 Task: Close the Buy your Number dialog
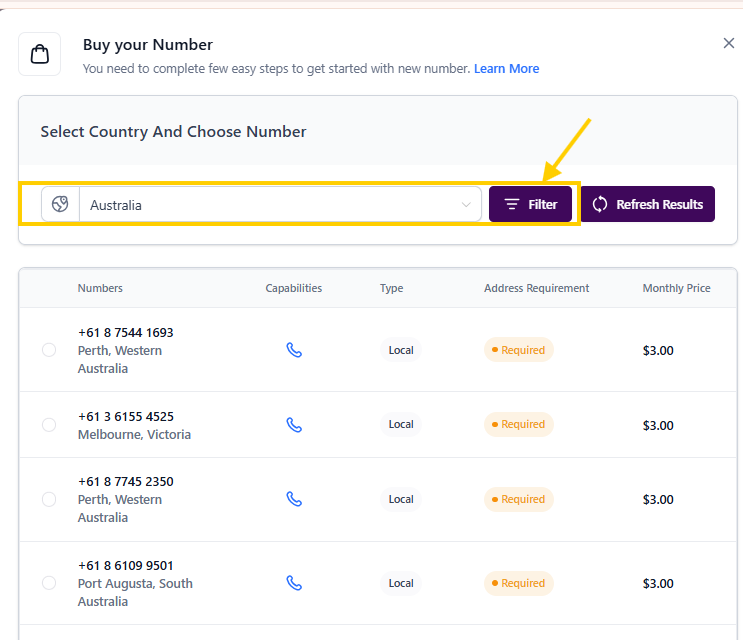tap(729, 43)
